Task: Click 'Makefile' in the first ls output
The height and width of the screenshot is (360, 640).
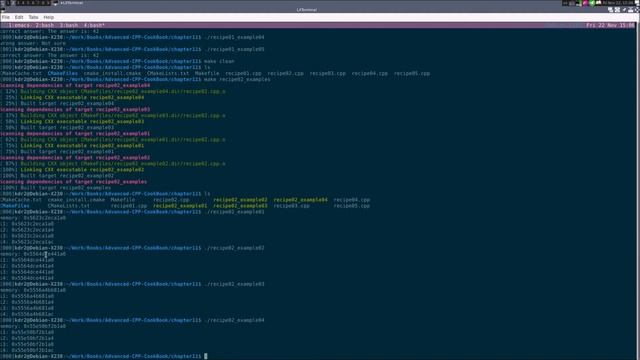Action: click(x=207, y=73)
